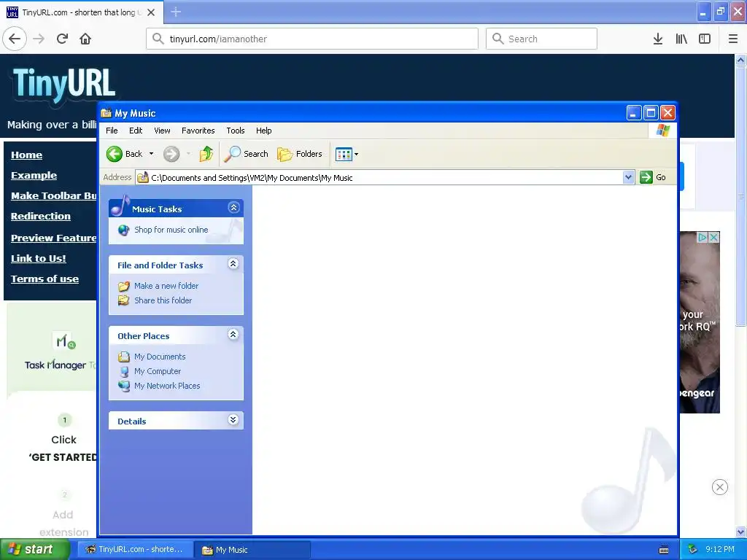This screenshot has height=560, width=747.
Task: Open the Tools menu
Action: [236, 131]
